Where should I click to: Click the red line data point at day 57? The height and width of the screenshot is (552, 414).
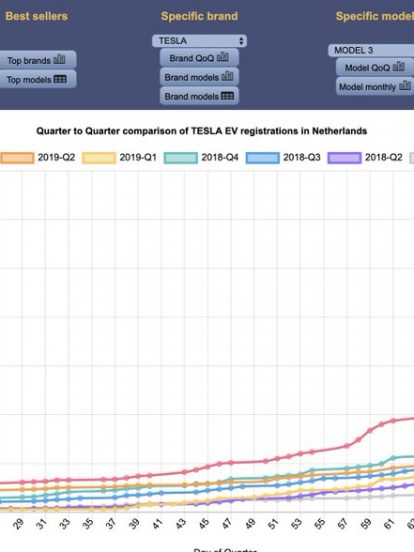tap(347, 446)
